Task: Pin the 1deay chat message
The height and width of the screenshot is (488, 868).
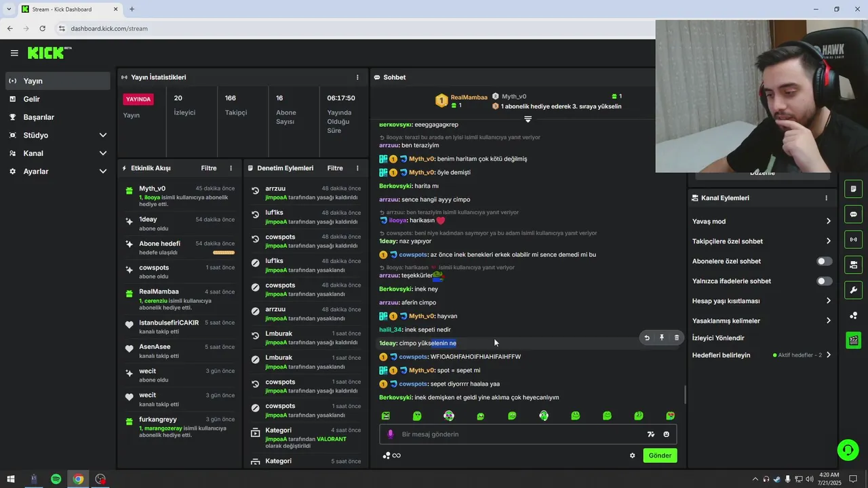Action: coord(662,338)
